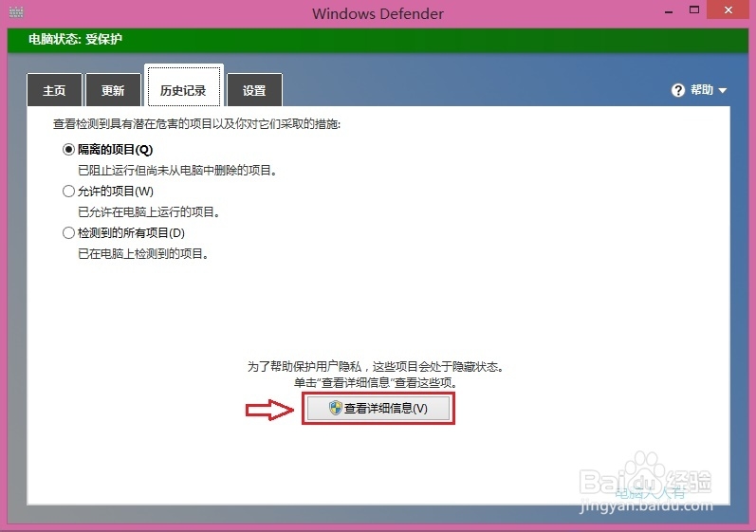This screenshot has width=756, height=532.
Task: Open the 设置 tab
Action: pos(254,90)
